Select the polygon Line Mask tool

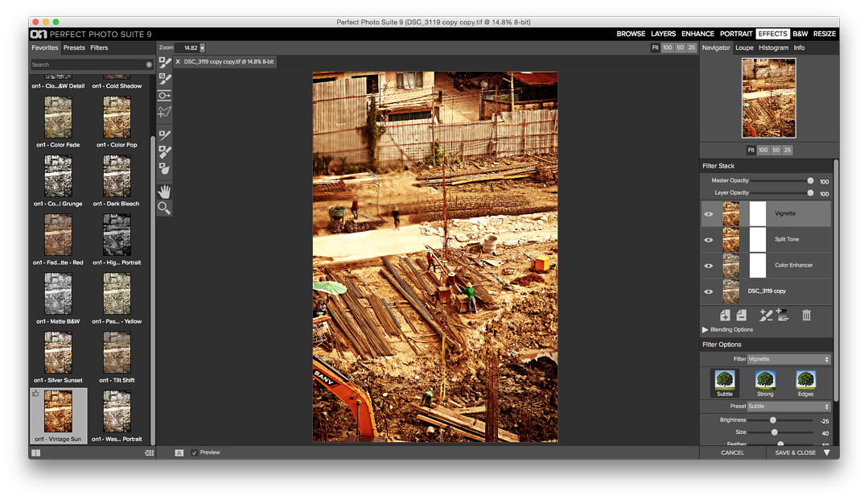click(x=164, y=113)
